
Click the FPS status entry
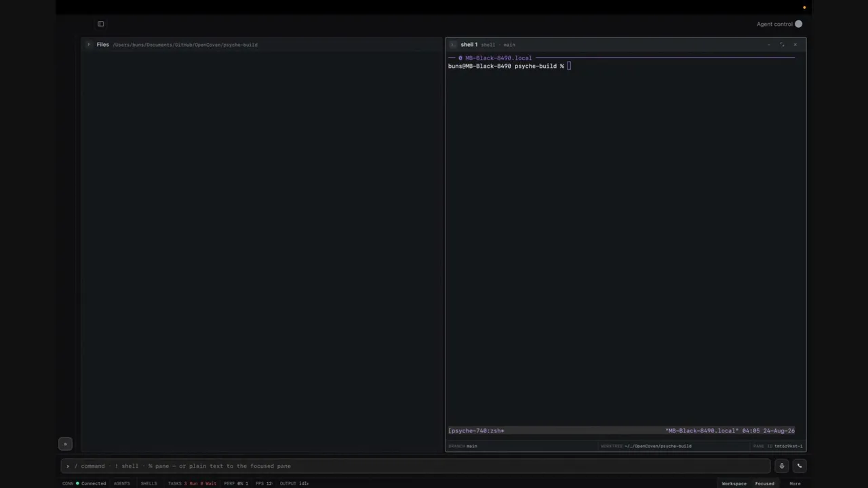(264, 483)
